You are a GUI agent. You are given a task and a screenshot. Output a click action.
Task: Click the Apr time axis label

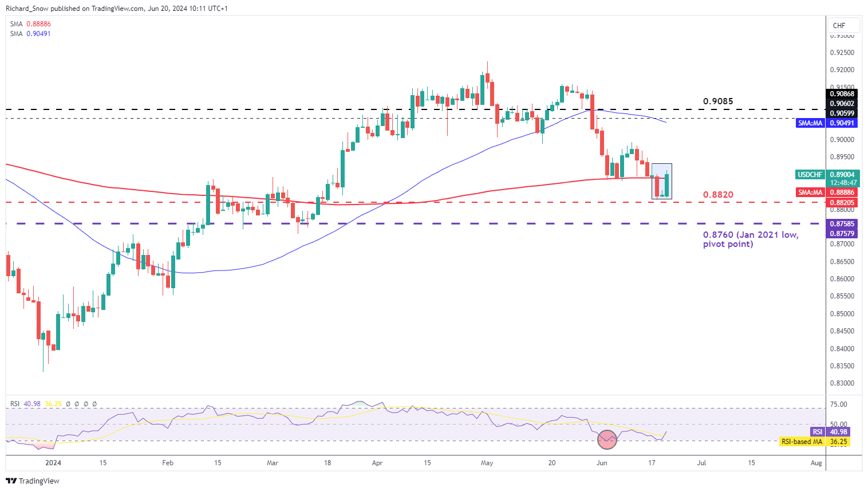(377, 463)
